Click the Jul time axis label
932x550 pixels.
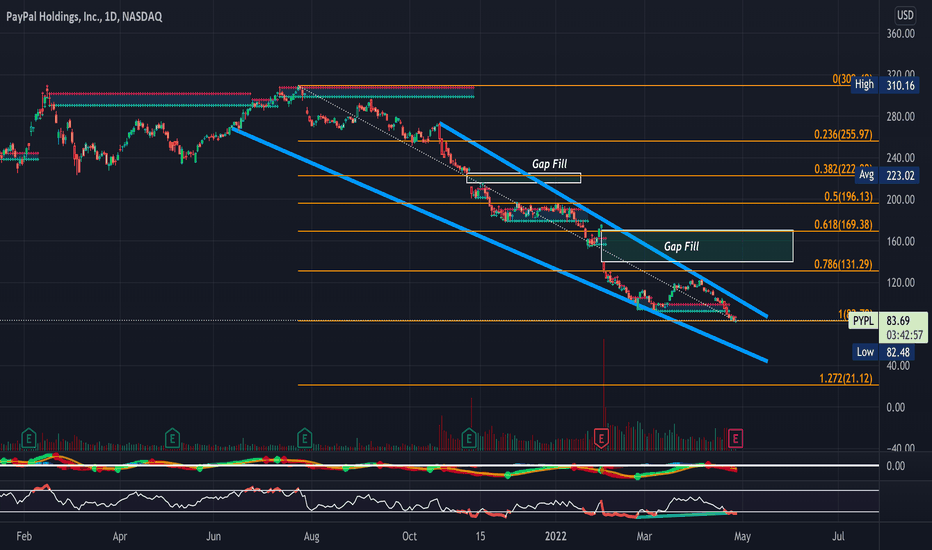click(838, 536)
